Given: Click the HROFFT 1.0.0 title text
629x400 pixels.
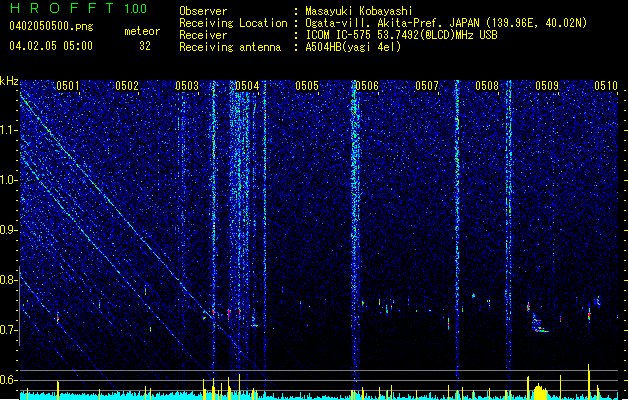Looking at the screenshot, I should point(78,8).
